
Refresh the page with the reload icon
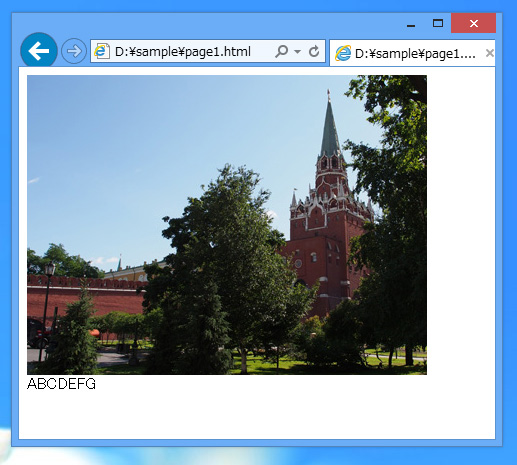click(314, 51)
